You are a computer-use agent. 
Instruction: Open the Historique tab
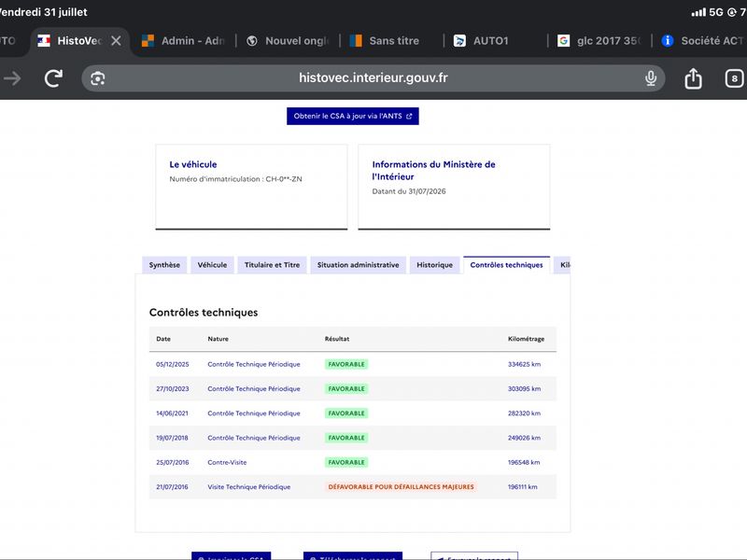[x=434, y=265]
